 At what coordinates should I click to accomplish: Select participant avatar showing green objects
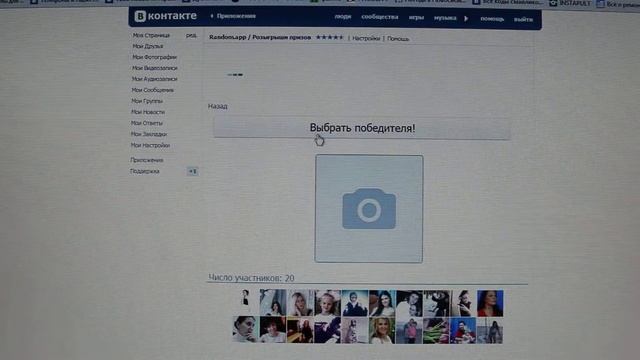[x=436, y=330]
